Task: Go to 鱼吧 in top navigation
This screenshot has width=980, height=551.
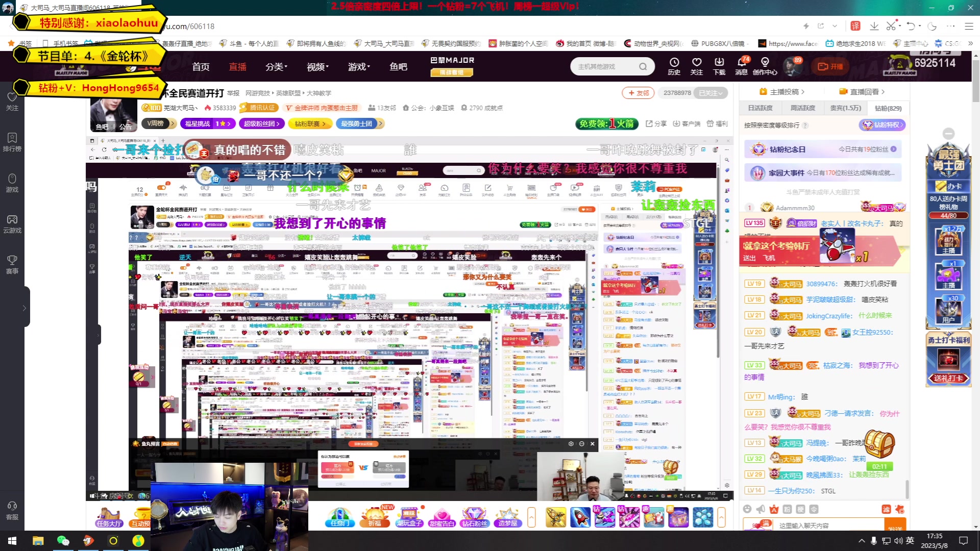Action: click(x=398, y=67)
